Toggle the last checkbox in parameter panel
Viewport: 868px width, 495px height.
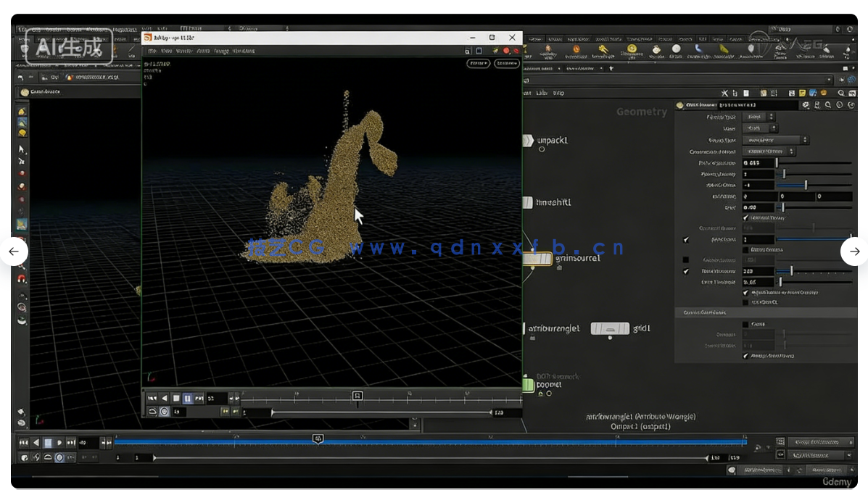[746, 356]
